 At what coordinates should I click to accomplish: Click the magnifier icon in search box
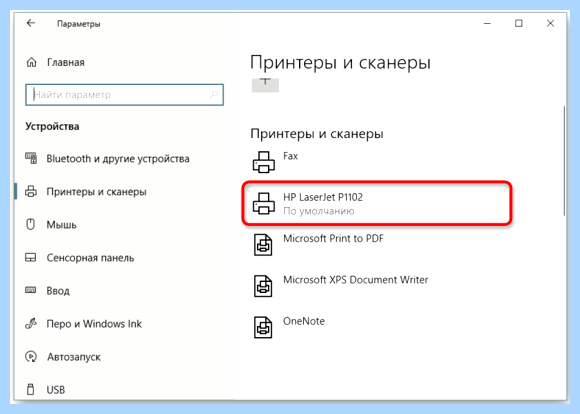[213, 95]
